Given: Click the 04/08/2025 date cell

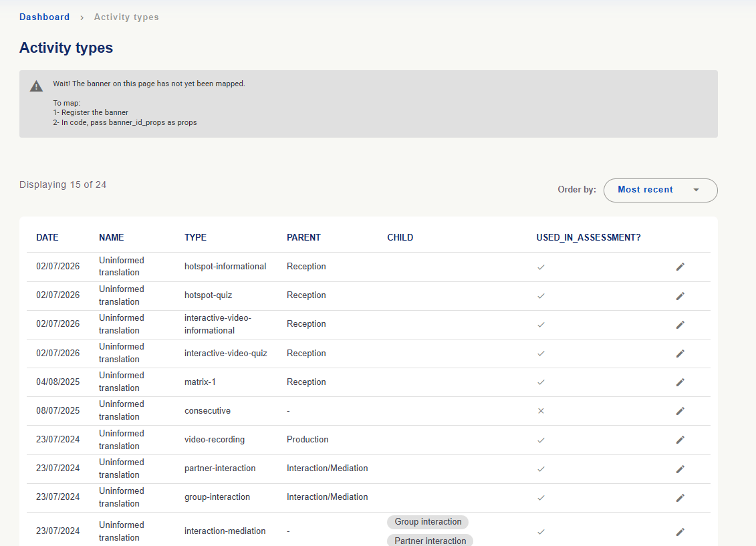Looking at the screenshot, I should 58,382.
